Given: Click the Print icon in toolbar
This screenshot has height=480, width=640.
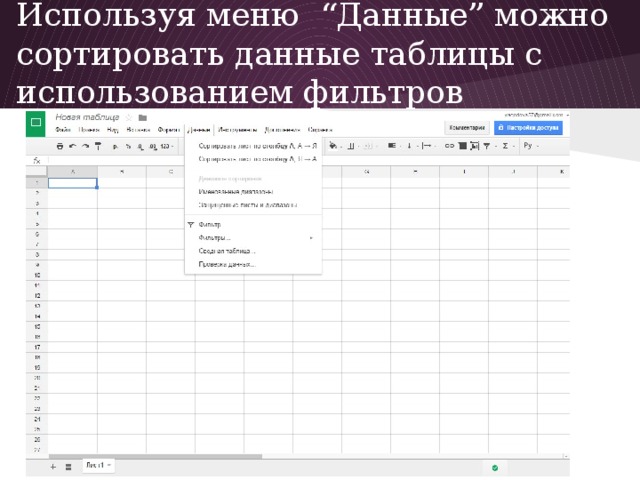Looking at the screenshot, I should [60, 146].
